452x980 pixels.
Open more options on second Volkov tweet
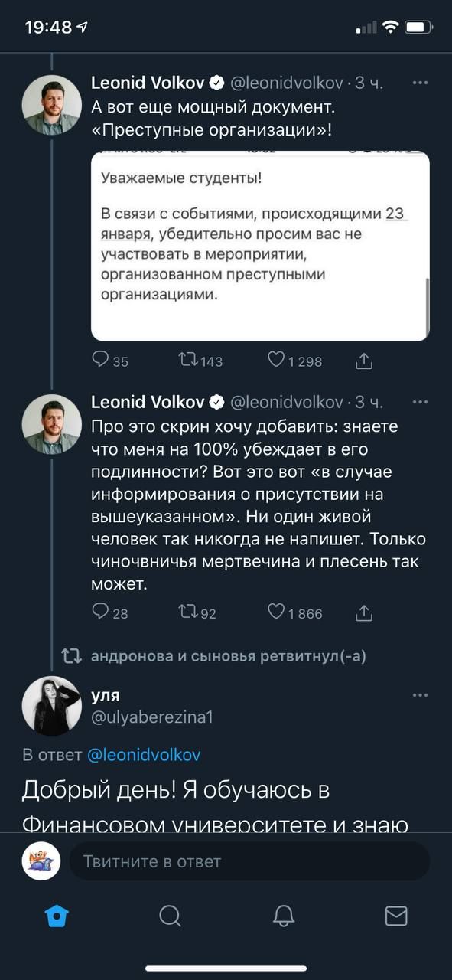(x=420, y=401)
